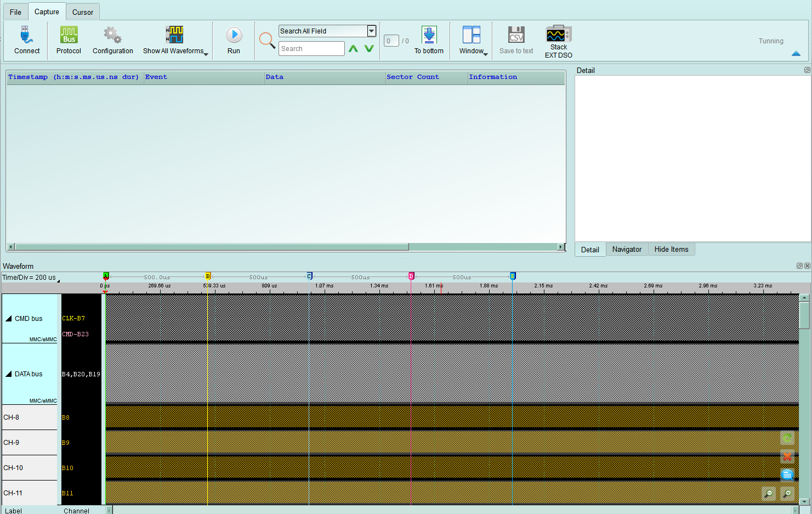Switch to the Hide Items tab
Screen dimensions: 812x514
point(671,250)
